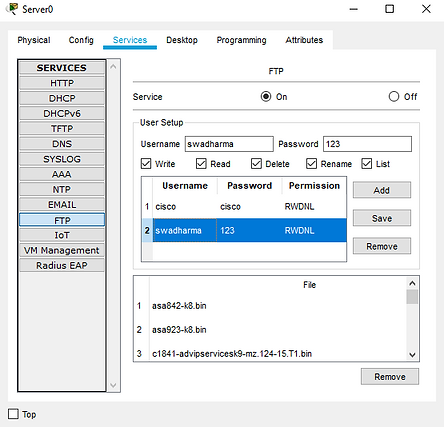The width and height of the screenshot is (444, 427).
Task: Select the cisco user row
Action: tap(244, 207)
